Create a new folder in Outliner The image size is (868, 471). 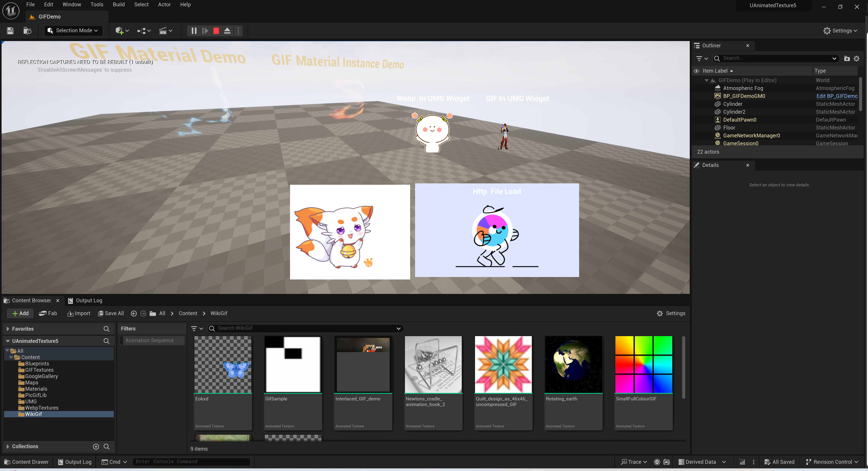click(847, 58)
